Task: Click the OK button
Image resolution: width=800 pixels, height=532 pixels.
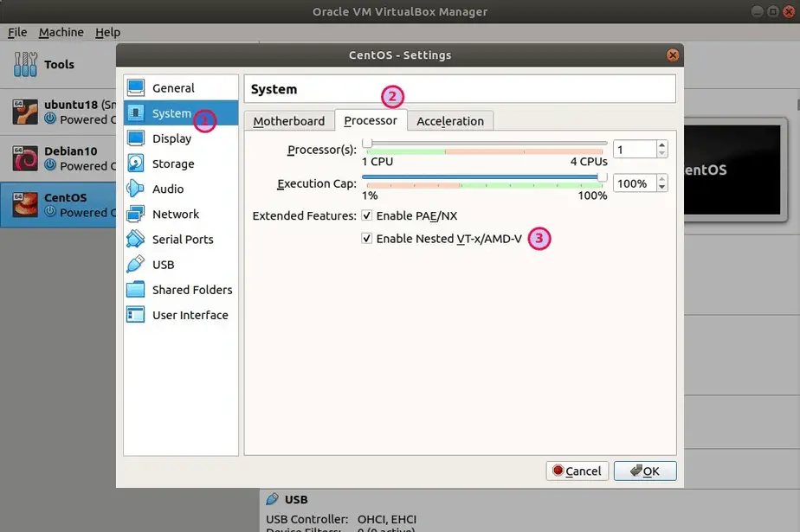Action: [x=645, y=471]
